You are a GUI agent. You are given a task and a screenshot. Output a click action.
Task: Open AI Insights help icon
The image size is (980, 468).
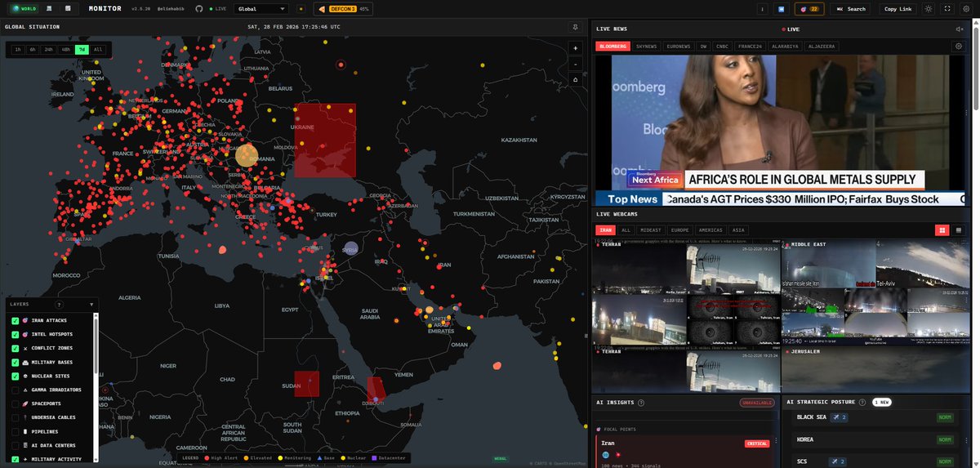point(641,403)
